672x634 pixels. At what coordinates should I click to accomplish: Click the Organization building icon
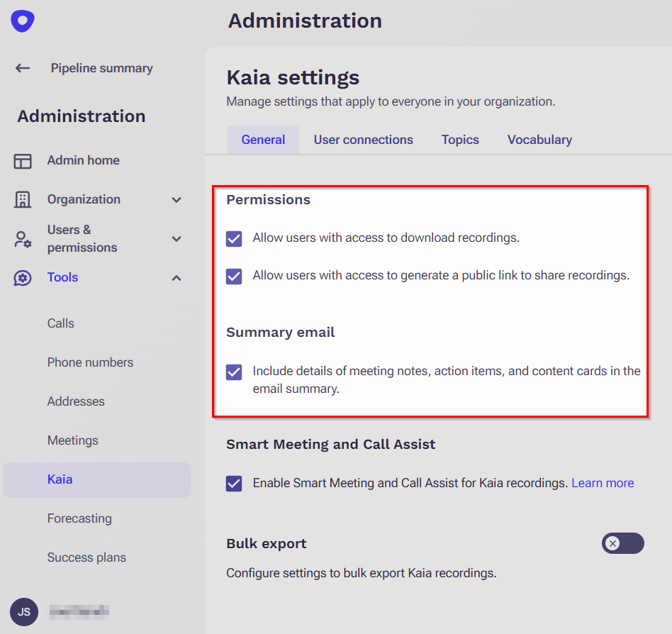click(x=23, y=199)
